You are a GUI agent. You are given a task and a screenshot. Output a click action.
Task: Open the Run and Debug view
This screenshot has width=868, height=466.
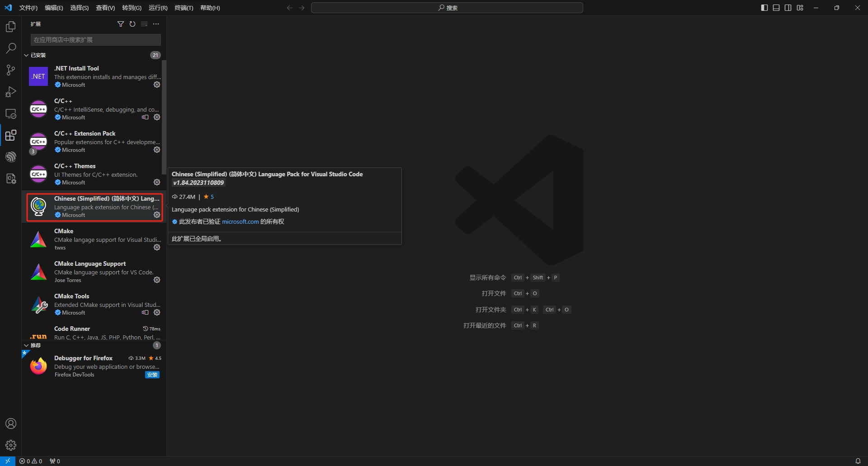coord(11,92)
